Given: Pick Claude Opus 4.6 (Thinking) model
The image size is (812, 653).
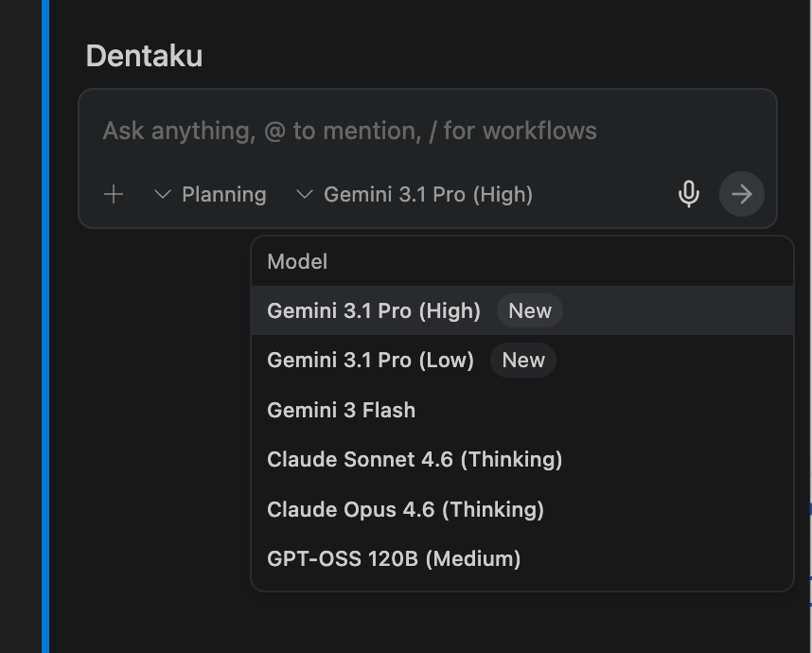Looking at the screenshot, I should pos(405,510).
